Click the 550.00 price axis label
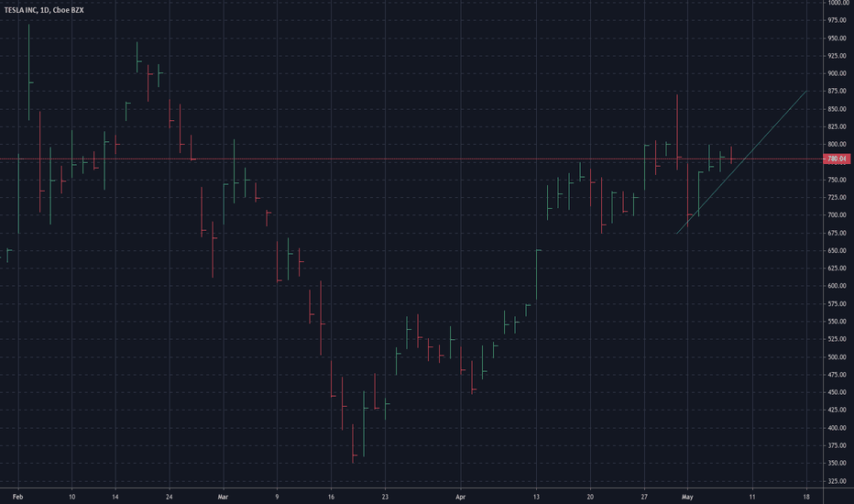The image size is (854, 504). tap(837, 322)
